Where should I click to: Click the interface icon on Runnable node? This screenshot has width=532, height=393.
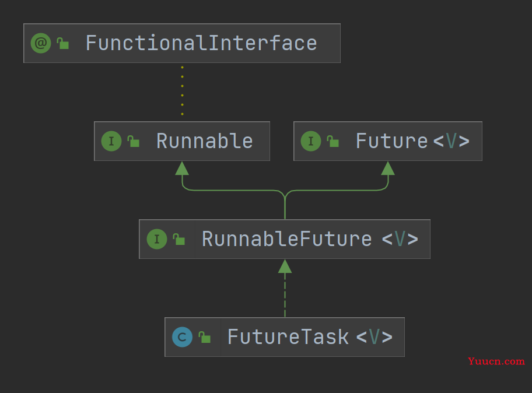[x=111, y=141]
